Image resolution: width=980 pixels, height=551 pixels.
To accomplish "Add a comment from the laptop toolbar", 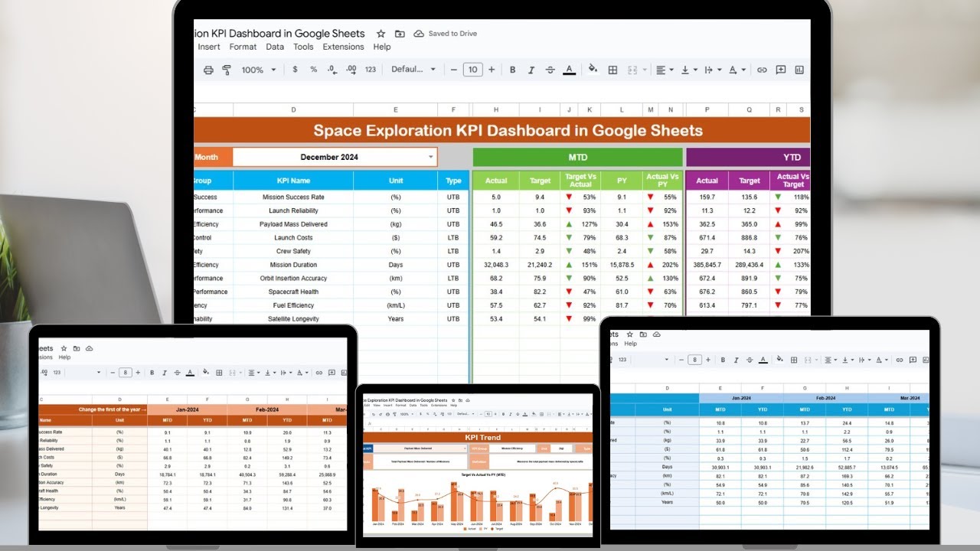I will (x=781, y=70).
